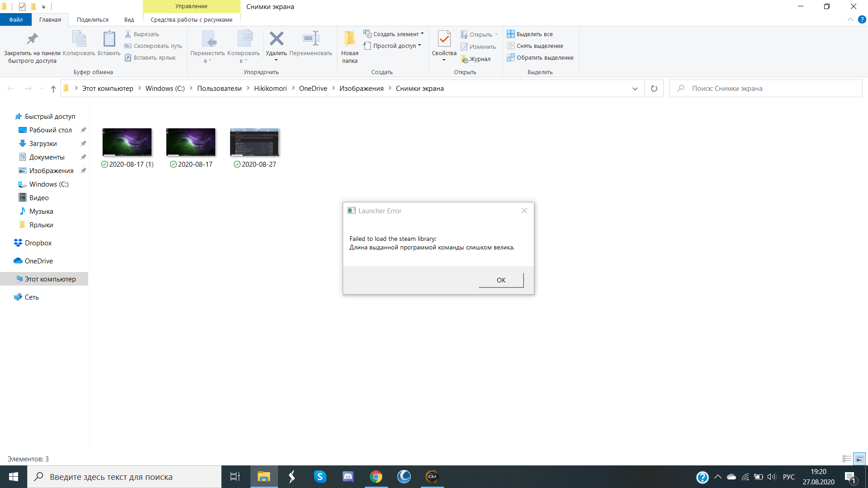868x488 pixels.
Task: Click the Rename (Переименовать) icon
Action: pyautogui.click(x=311, y=43)
